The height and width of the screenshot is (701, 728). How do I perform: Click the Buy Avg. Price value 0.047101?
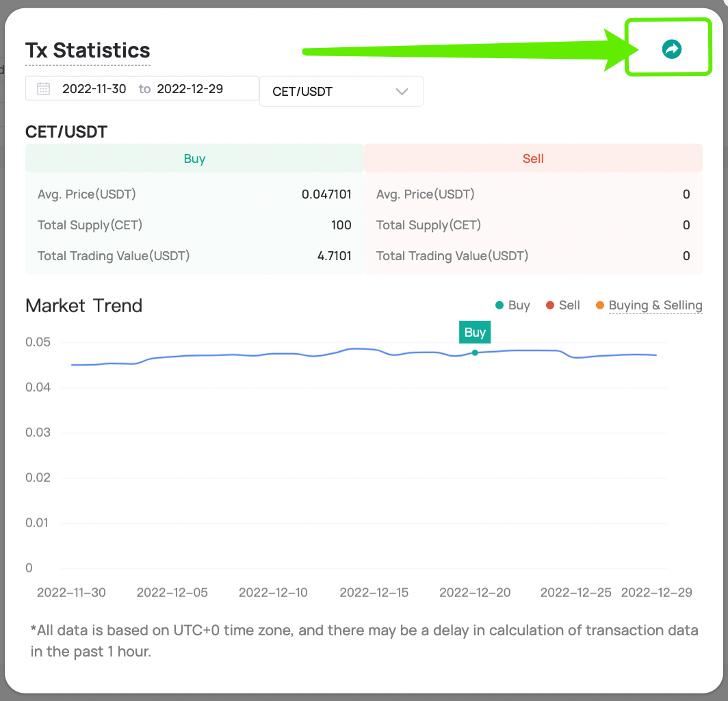326,194
